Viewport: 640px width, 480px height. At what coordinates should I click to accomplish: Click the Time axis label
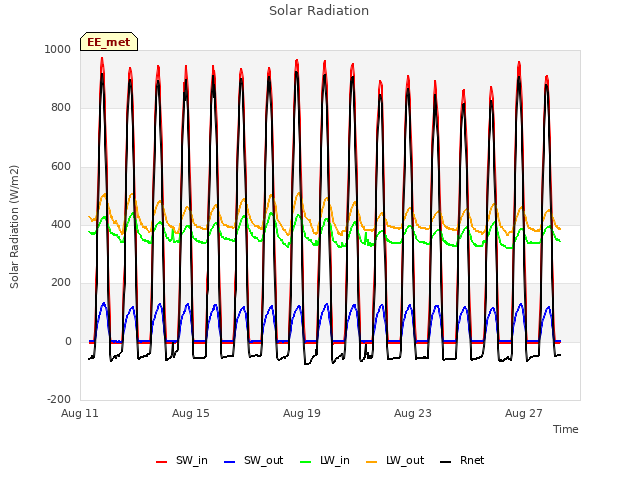(566, 429)
